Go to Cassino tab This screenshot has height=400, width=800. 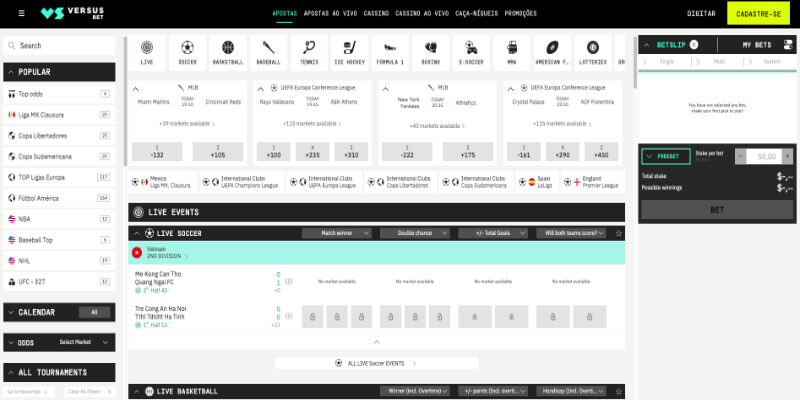pos(376,14)
